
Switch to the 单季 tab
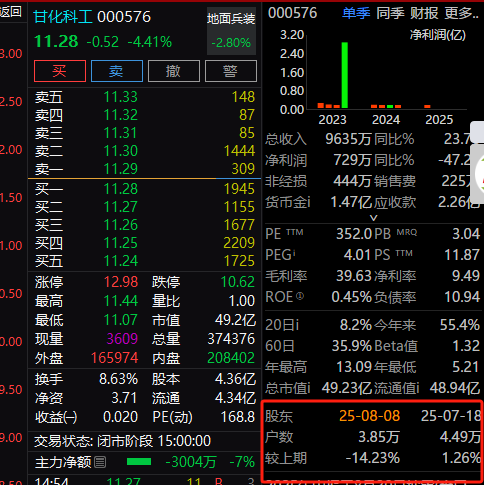[356, 13]
